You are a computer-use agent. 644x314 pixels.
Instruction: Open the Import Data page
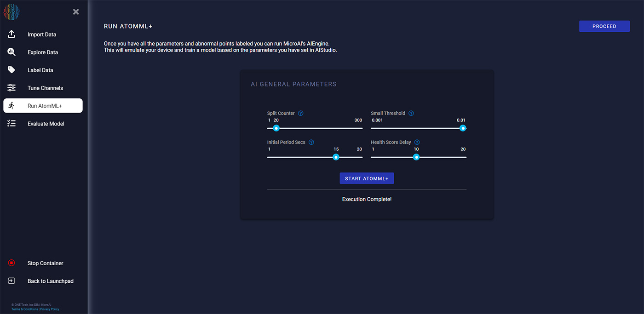(43, 34)
